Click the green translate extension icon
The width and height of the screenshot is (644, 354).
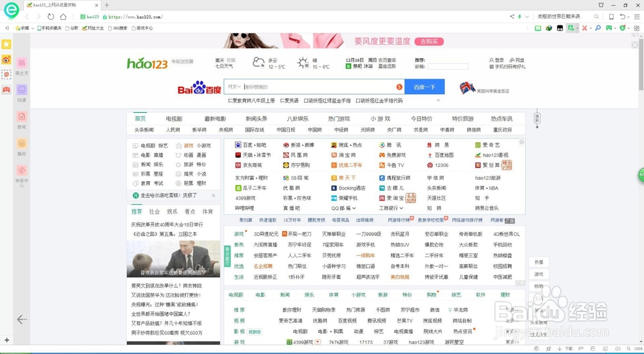(x=571, y=28)
